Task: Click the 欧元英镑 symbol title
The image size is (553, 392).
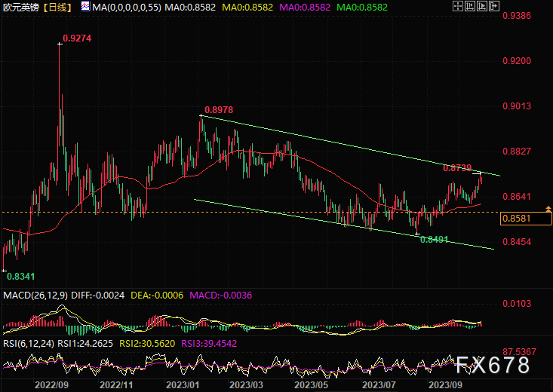Action: coord(21,8)
